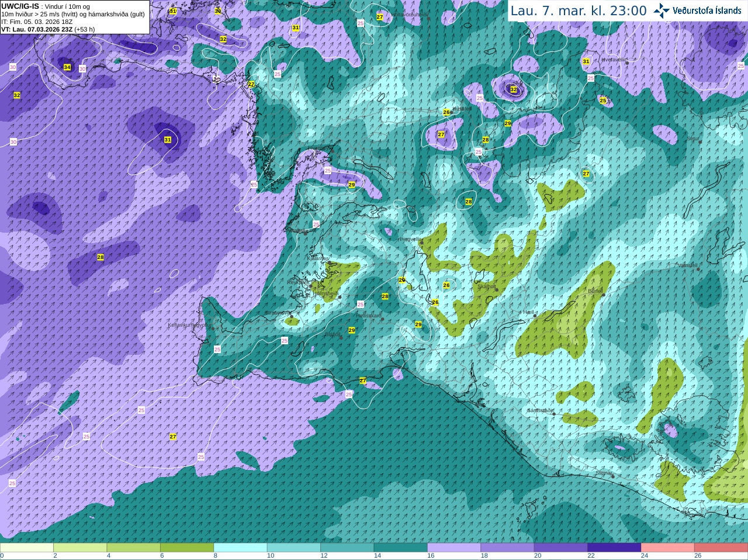Pick the dark indigo 22–24 legend swatch
The width and height of the screenshot is (748, 560).
tap(614, 548)
